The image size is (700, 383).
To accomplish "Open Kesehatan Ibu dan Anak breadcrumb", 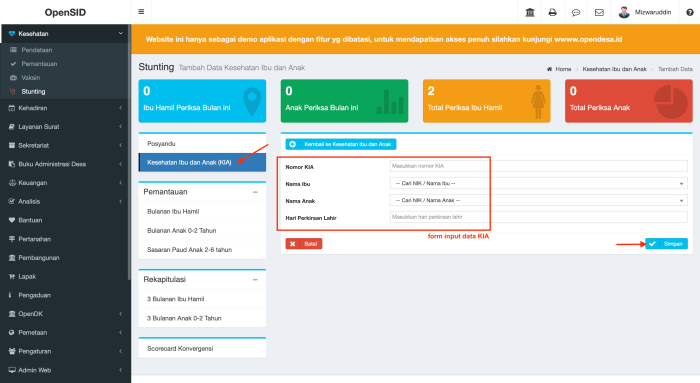I will pos(614,69).
